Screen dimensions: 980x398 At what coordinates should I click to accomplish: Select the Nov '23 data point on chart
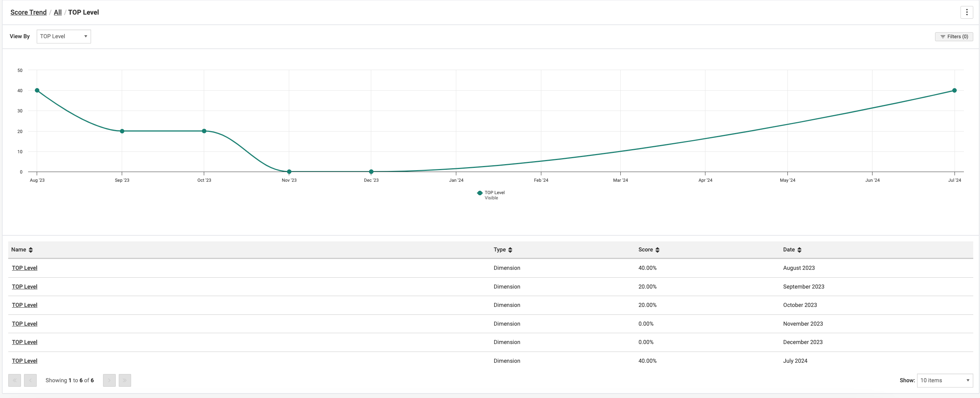(289, 172)
